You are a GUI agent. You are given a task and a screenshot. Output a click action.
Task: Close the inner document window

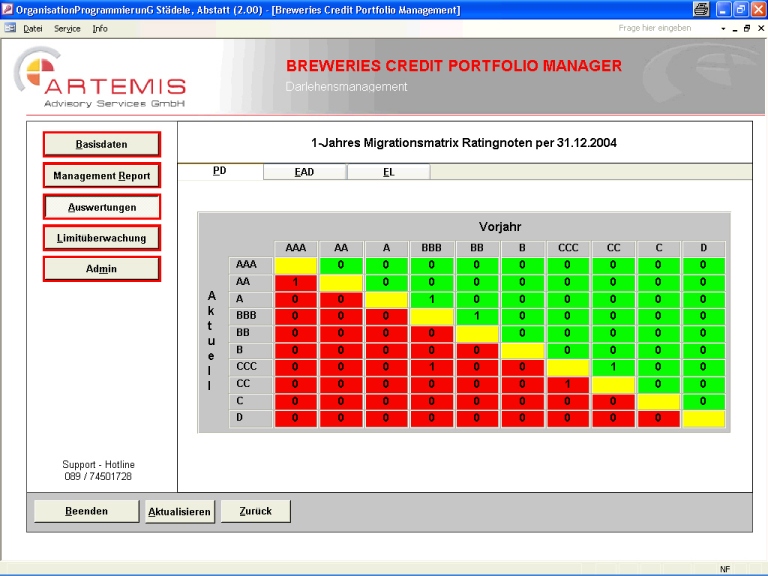(761, 28)
